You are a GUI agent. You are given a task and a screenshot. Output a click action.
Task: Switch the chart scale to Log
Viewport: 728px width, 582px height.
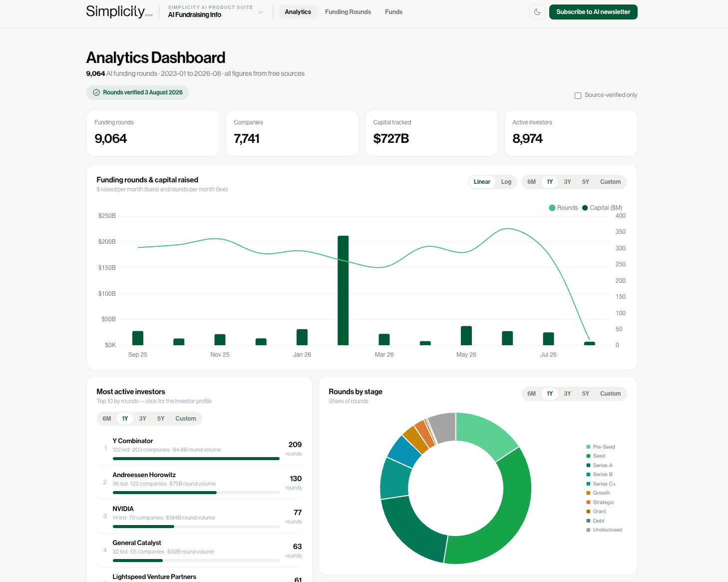[506, 182]
